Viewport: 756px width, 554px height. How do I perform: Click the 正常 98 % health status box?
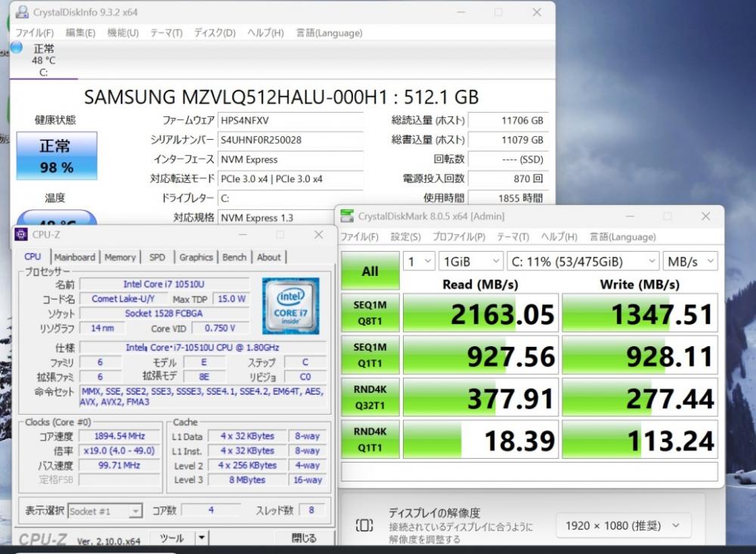pos(57,156)
